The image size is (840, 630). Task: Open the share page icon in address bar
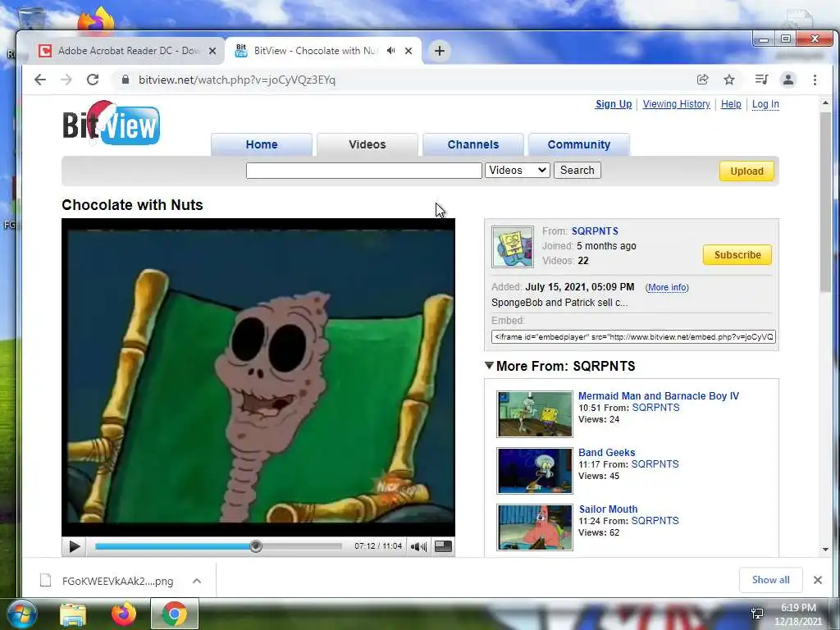tap(702, 80)
